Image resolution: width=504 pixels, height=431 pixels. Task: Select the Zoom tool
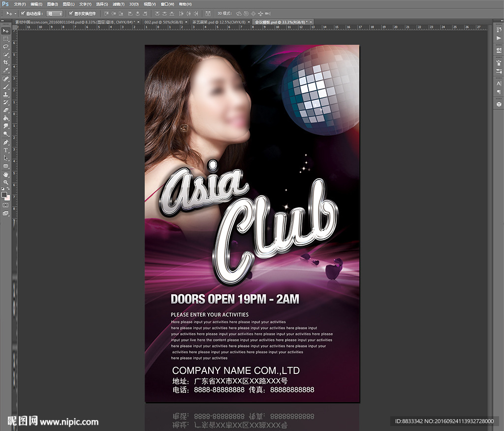coord(6,182)
